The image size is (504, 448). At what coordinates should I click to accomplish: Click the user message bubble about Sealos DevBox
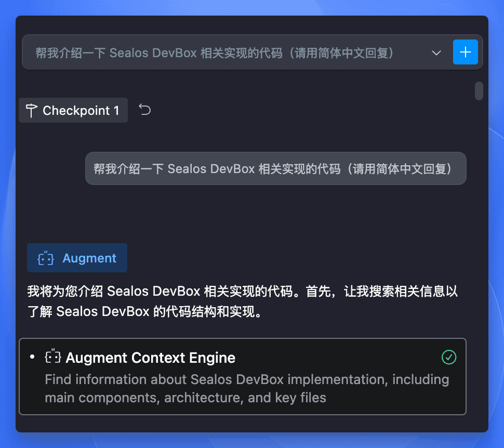coord(275,168)
